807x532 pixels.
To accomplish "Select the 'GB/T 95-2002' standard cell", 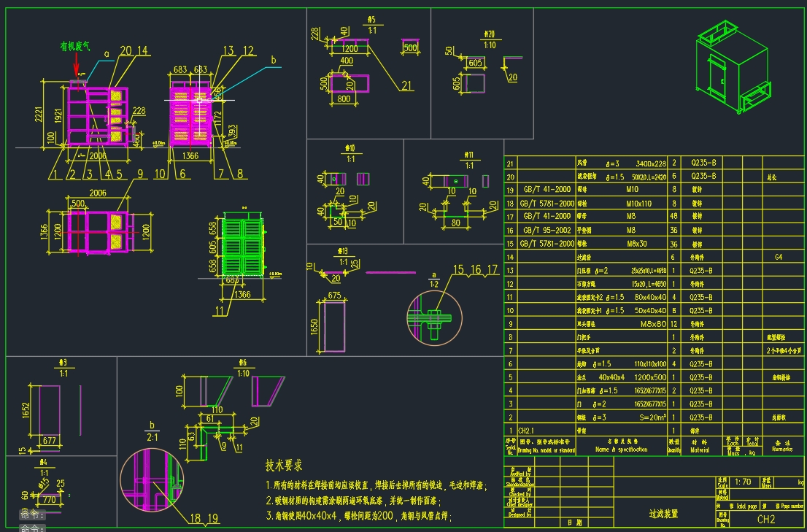I will pyautogui.click(x=547, y=230).
